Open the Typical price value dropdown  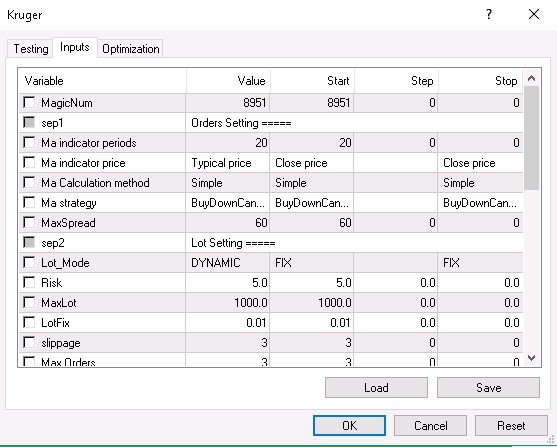(x=228, y=163)
